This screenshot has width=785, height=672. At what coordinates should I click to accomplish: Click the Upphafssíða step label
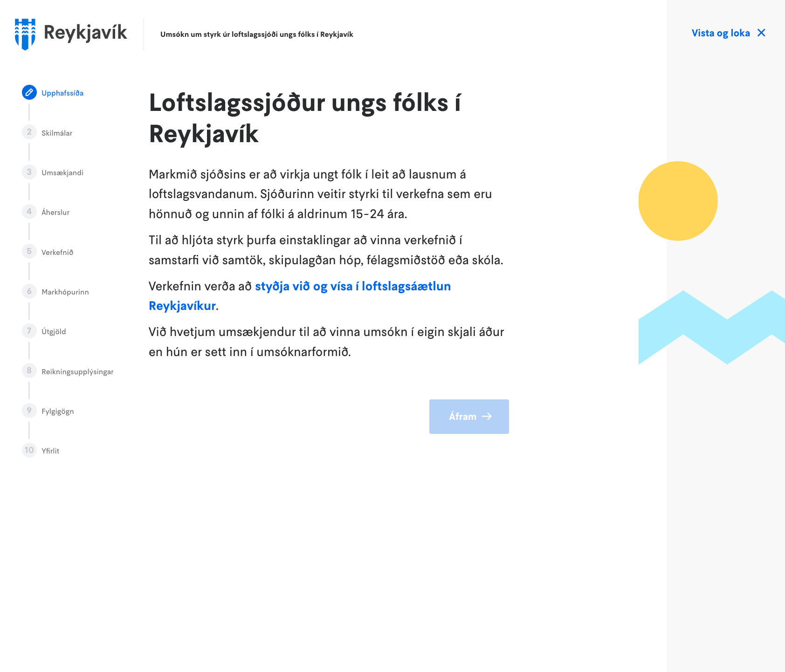(x=62, y=93)
